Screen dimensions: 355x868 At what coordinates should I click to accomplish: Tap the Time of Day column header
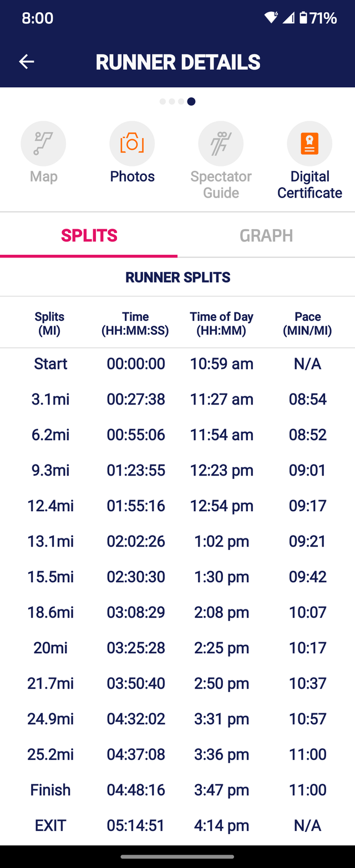click(x=221, y=324)
